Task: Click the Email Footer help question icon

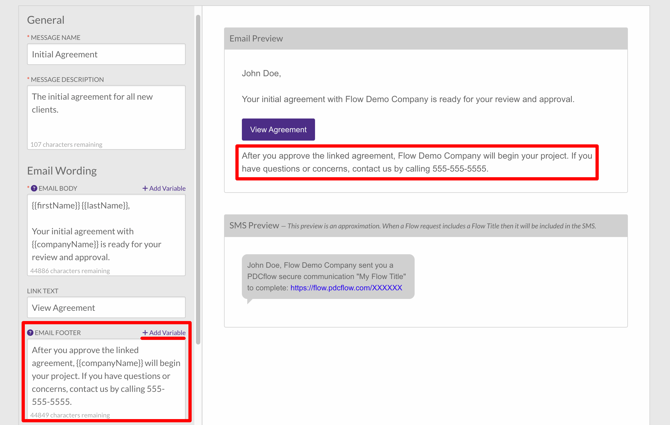Action: click(x=30, y=333)
